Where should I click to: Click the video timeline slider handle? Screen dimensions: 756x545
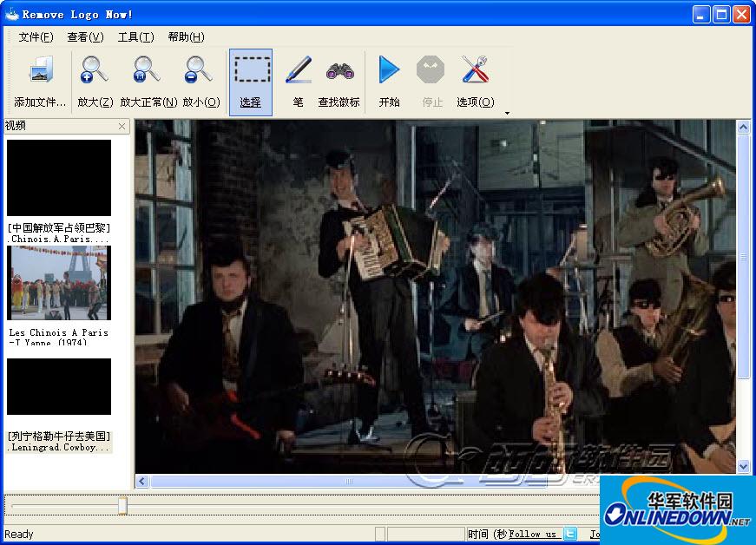122,505
